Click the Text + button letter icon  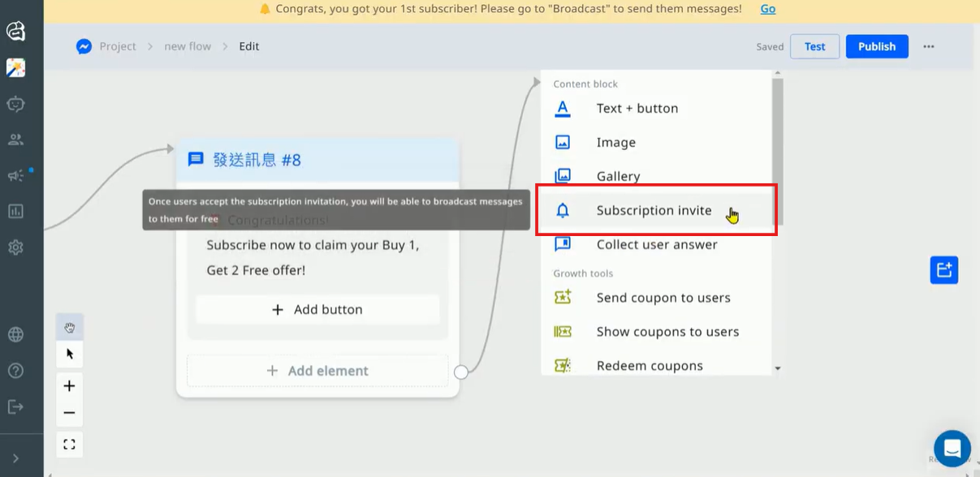pos(563,108)
